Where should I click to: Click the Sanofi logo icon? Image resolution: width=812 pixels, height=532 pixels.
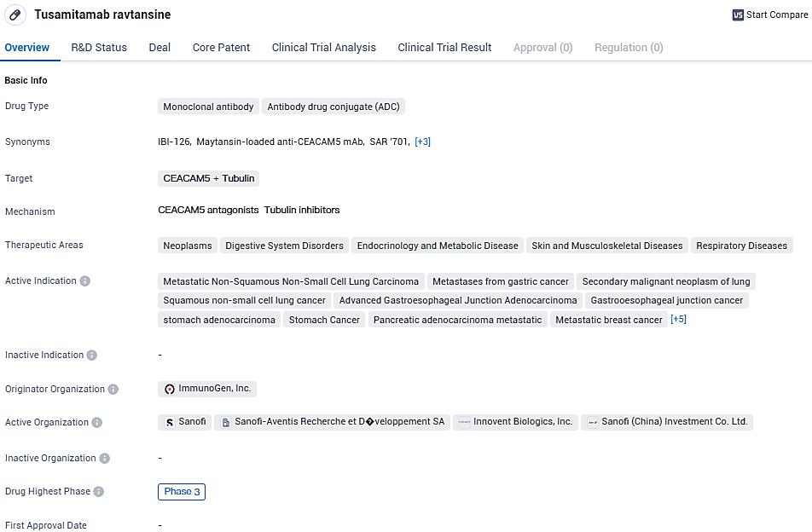[170, 422]
